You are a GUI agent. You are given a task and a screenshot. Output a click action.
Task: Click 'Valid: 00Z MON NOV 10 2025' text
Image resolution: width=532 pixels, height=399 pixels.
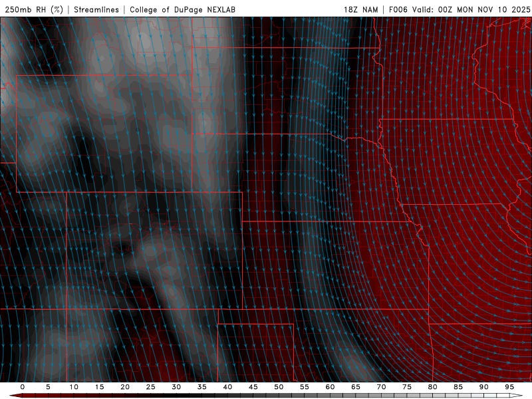[471, 9]
